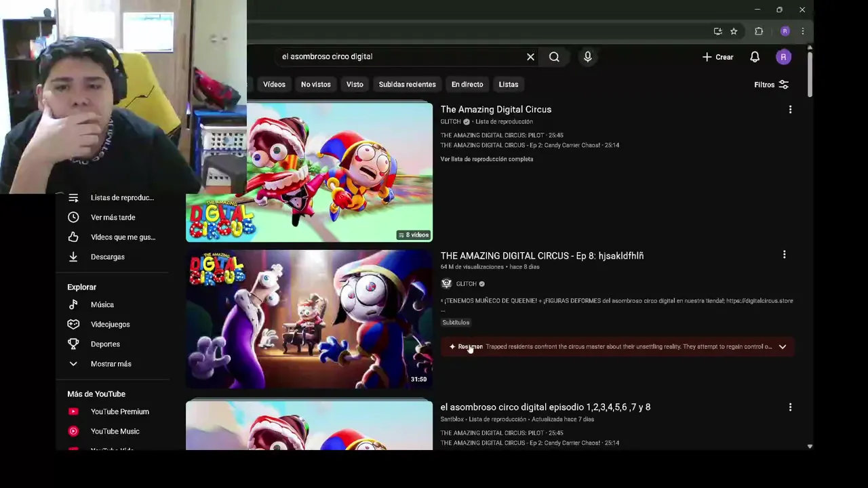Open the Filtros panel
The height and width of the screenshot is (488, 868).
[x=771, y=85]
